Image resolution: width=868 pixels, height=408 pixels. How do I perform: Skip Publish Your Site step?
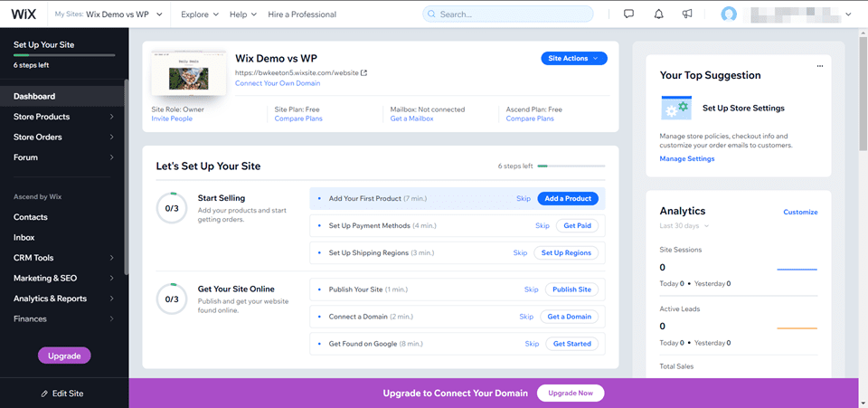click(x=532, y=289)
